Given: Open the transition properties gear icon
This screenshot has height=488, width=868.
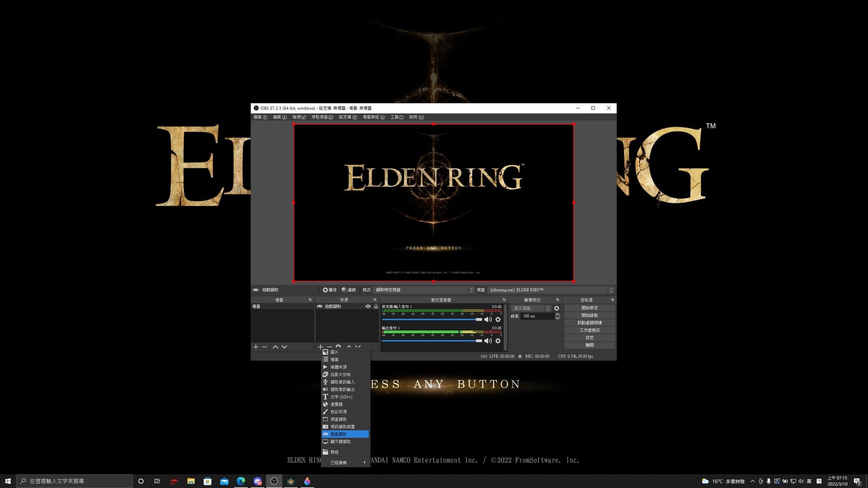Looking at the screenshot, I should click(557, 308).
